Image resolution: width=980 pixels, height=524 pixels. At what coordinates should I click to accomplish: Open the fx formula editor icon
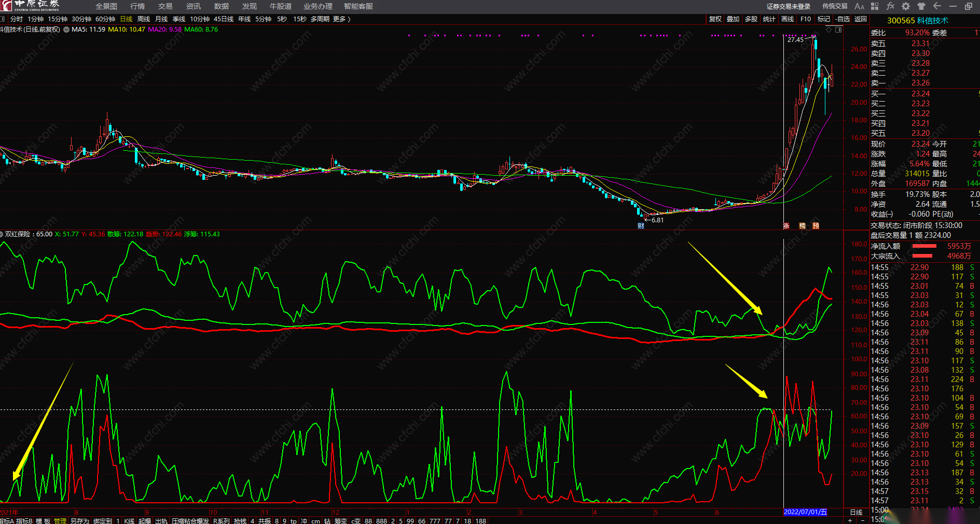pyautogui.click(x=890, y=6)
